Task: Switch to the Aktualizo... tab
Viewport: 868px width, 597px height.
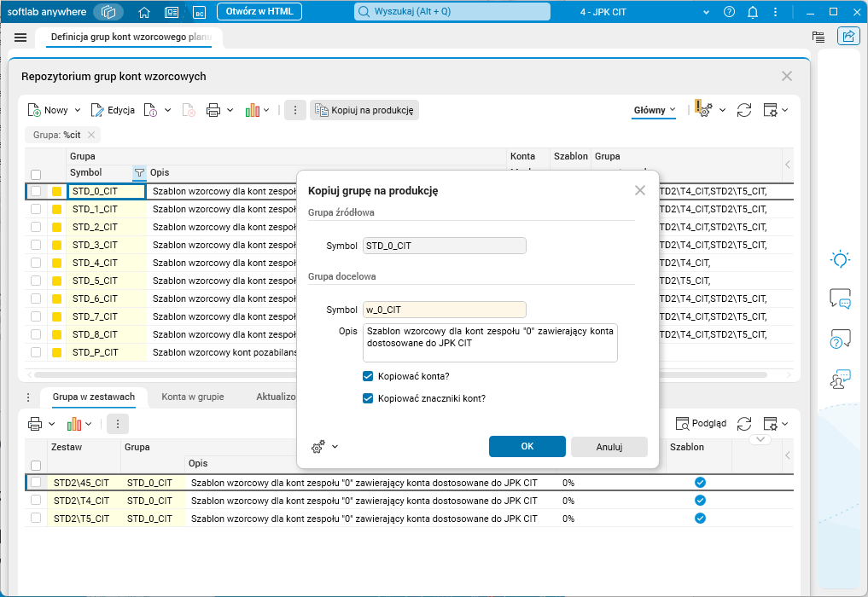Action: 275,397
